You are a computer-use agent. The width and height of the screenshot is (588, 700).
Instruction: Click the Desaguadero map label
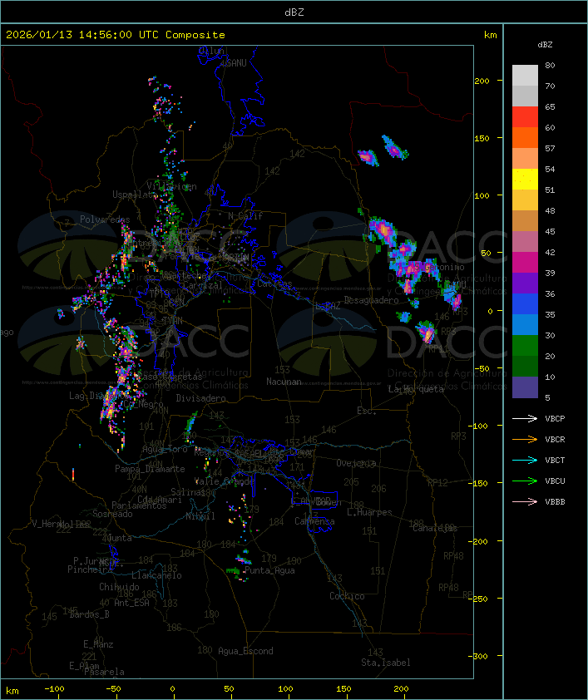371,300
